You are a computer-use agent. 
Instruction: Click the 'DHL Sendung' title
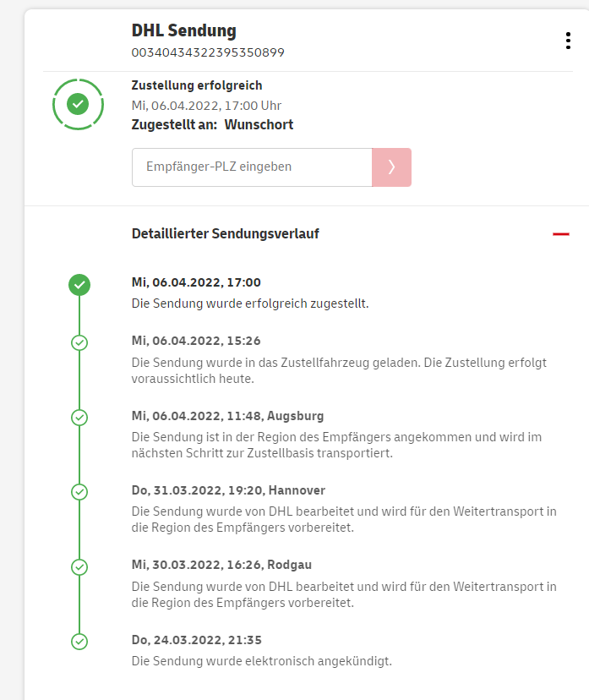pos(184,31)
